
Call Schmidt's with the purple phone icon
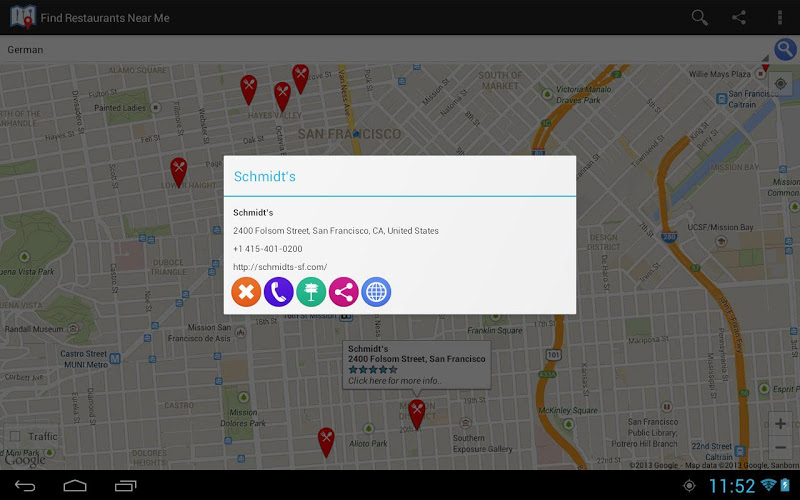point(279,292)
